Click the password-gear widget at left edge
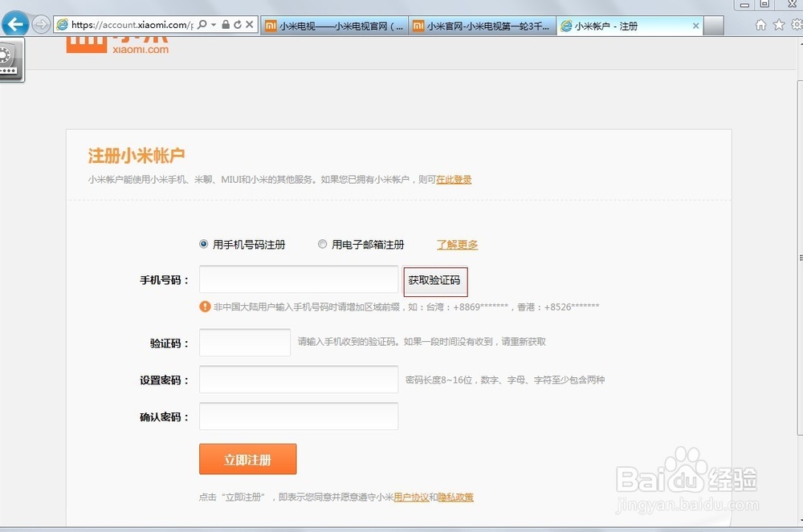The height and width of the screenshot is (532, 803). tap(11, 59)
